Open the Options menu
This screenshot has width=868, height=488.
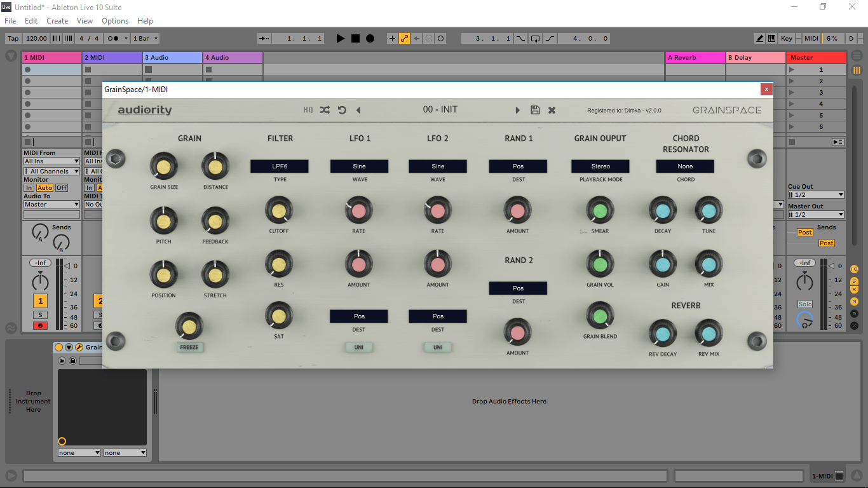(115, 21)
